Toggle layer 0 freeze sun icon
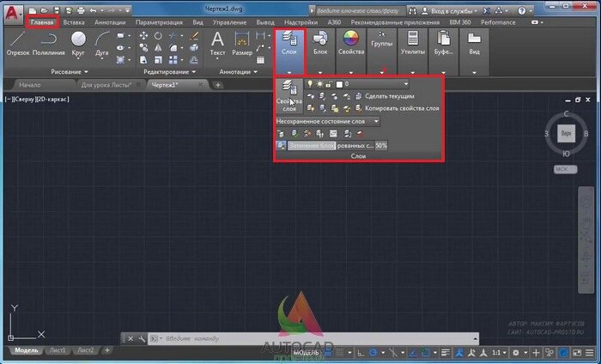Image resolution: width=601 pixels, height=364 pixels. point(319,84)
